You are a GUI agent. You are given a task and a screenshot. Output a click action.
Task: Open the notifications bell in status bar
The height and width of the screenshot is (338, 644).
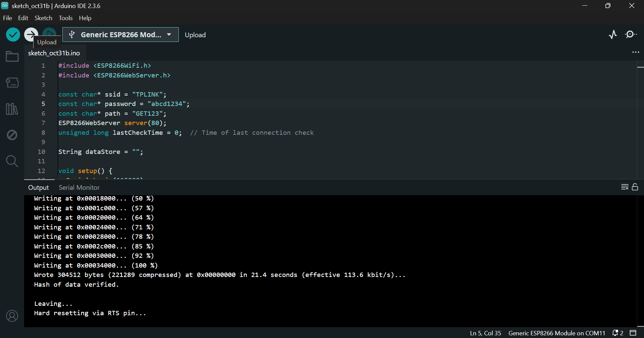[618, 333]
